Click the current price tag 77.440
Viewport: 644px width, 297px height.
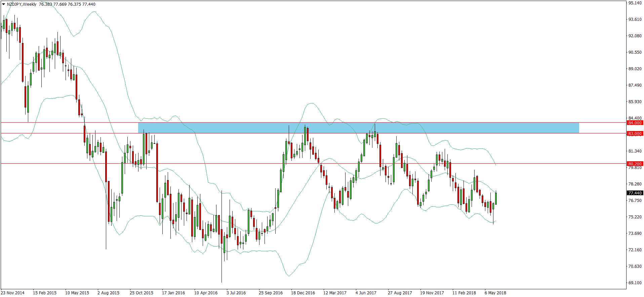pyautogui.click(x=635, y=193)
